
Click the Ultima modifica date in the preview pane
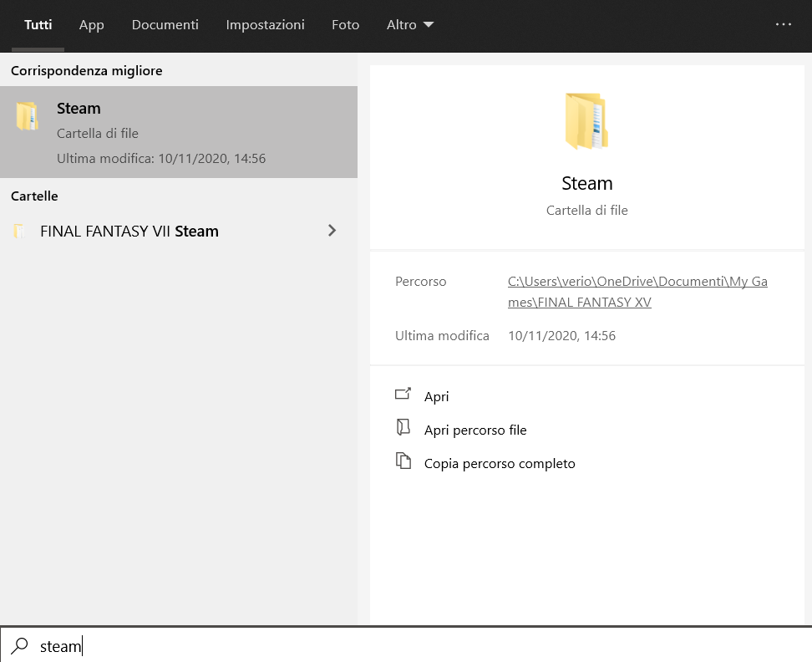tap(561, 336)
